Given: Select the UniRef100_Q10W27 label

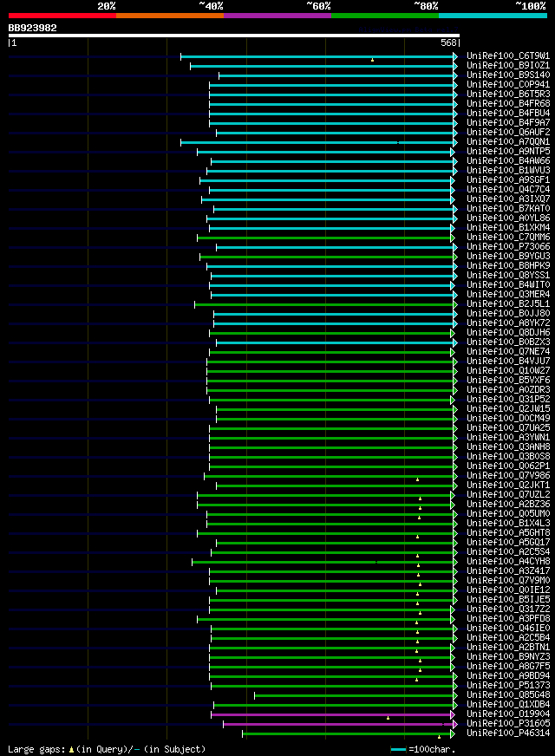Looking at the screenshot, I should [508, 371].
